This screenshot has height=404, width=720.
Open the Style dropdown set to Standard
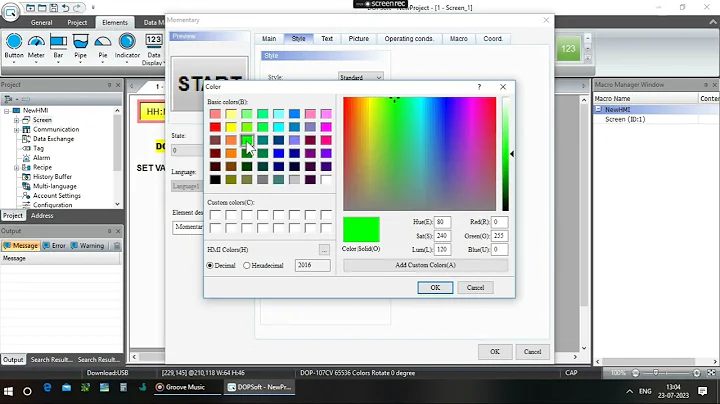point(360,77)
